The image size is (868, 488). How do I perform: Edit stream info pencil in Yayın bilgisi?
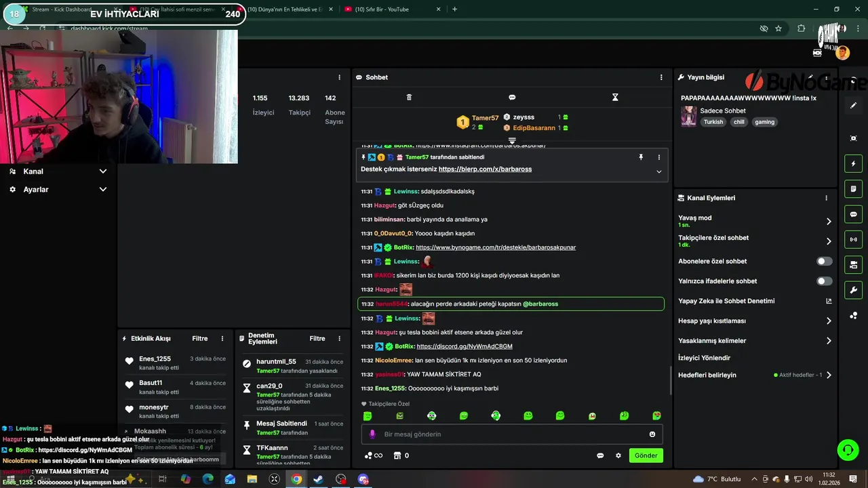[810, 77]
